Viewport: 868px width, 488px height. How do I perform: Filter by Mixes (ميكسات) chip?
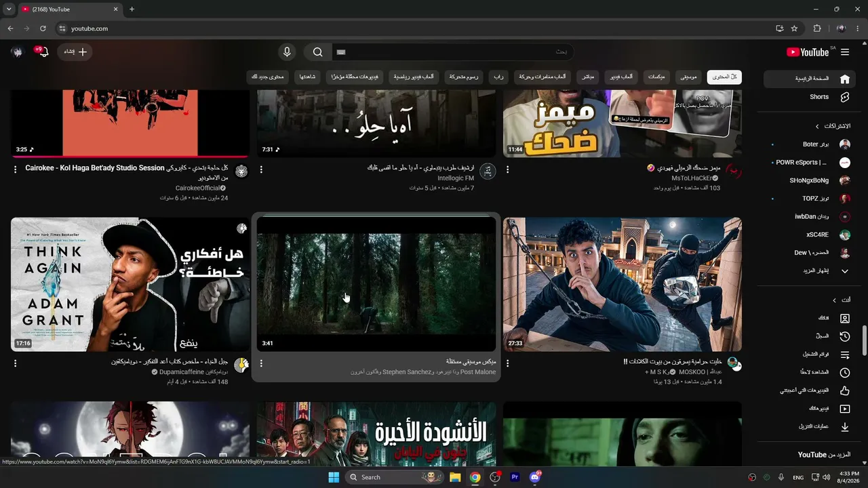pyautogui.click(x=656, y=77)
